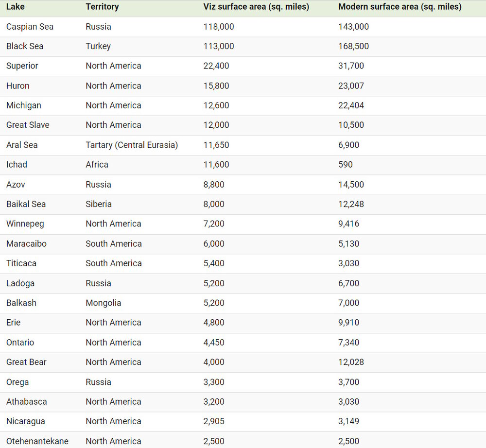The height and width of the screenshot is (448, 486).
Task: Click the Lake column header
Action: (x=16, y=7)
